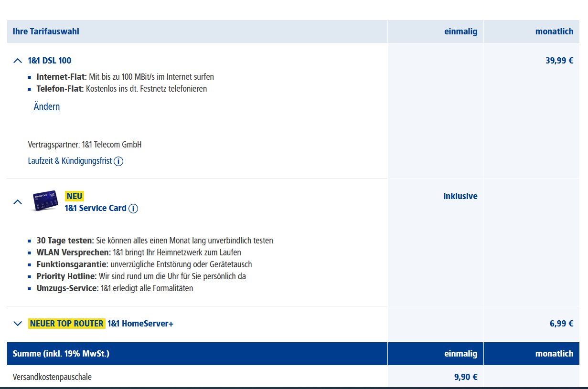The image size is (588, 389).
Task: Click the 39,99 € monthly price
Action: coord(559,61)
